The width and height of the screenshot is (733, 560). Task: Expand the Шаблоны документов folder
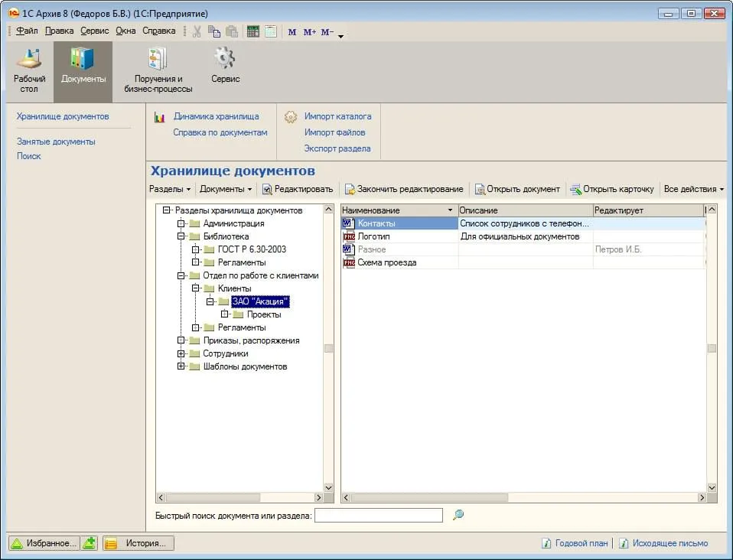click(x=181, y=366)
